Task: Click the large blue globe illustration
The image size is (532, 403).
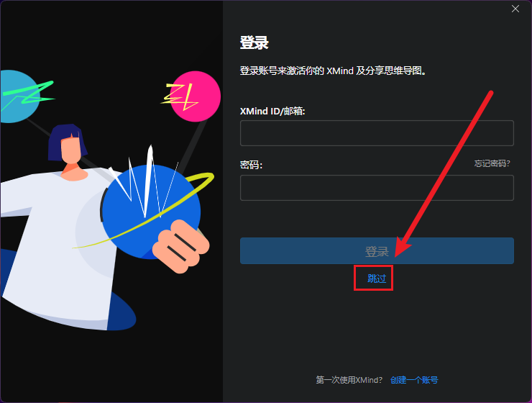Action: point(150,211)
